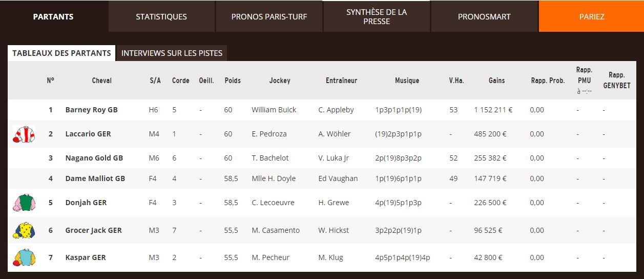Screen dimensions: 644x279
Task: Select Tableaux des partants sub-tab
Action: (61, 53)
